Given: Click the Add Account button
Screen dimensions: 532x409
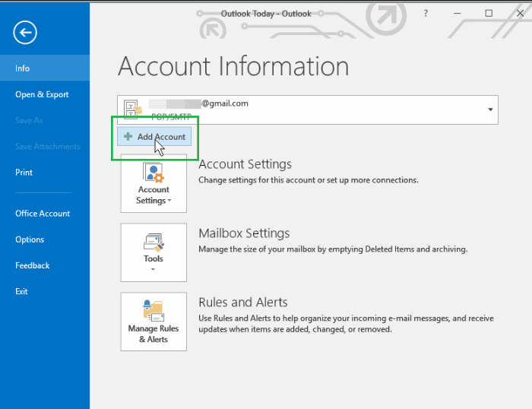Looking at the screenshot, I should [x=155, y=137].
